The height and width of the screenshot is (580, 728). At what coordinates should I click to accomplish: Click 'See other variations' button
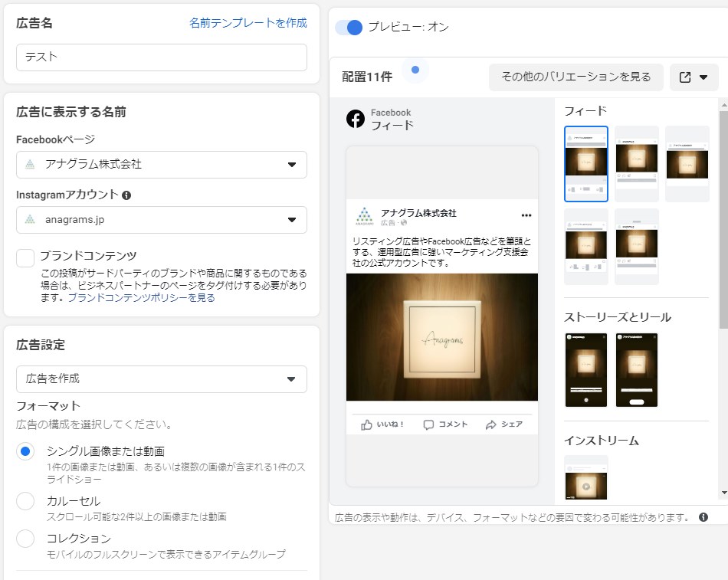coord(576,77)
